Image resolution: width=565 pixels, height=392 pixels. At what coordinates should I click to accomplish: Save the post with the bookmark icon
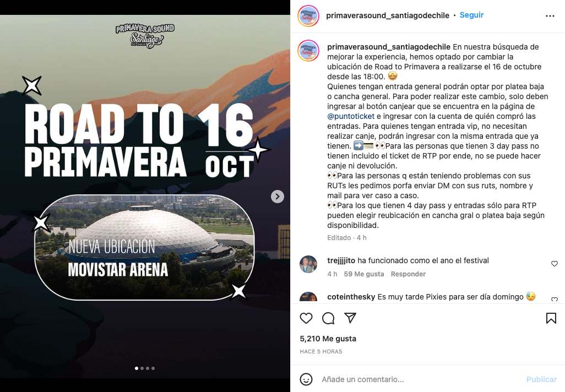coord(551,318)
